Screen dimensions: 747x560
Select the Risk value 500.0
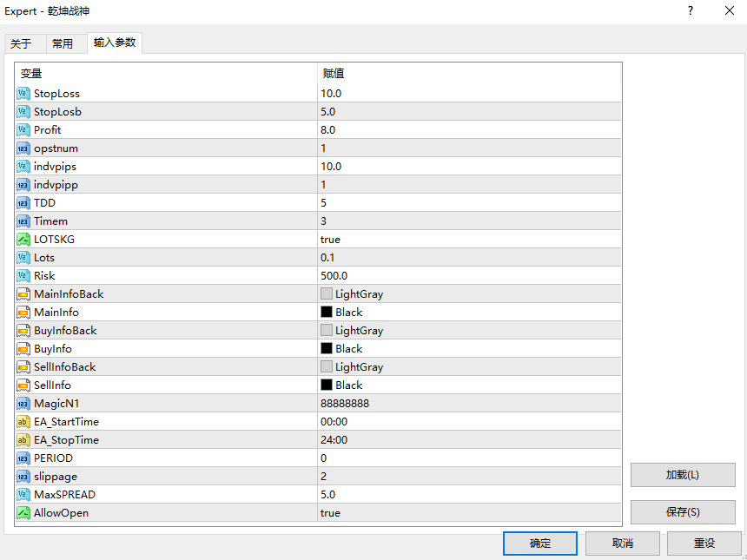point(334,276)
